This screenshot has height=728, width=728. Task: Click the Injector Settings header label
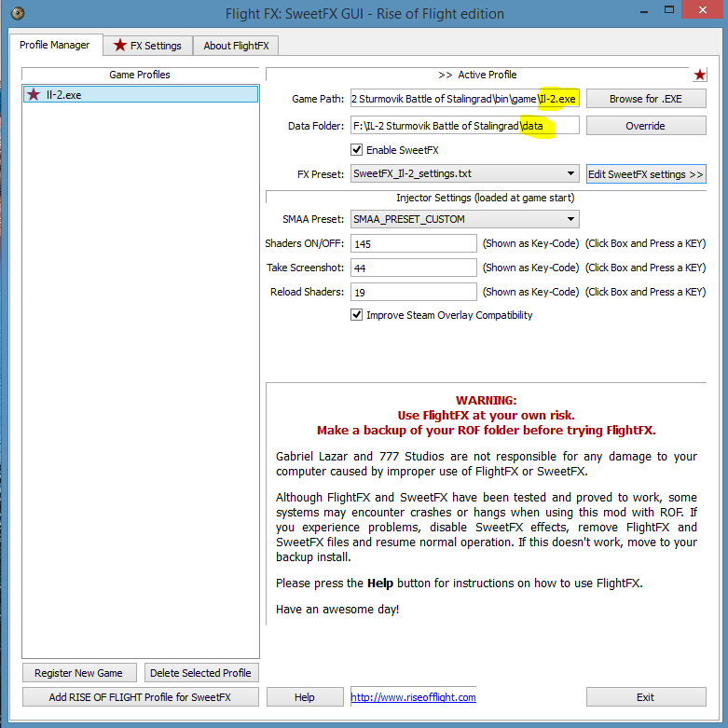[486, 198]
